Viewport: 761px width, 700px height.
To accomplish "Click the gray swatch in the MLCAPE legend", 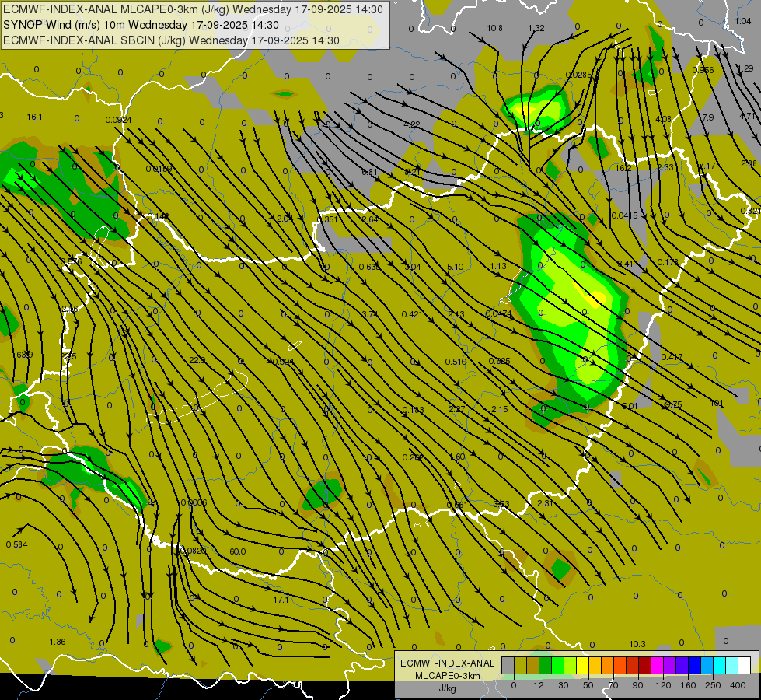I will point(508,665).
